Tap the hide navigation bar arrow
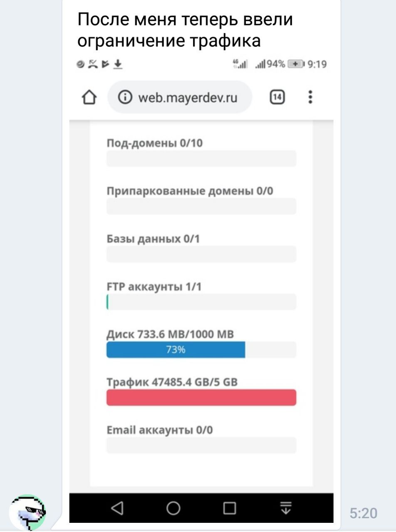The image size is (396, 532). point(286,508)
